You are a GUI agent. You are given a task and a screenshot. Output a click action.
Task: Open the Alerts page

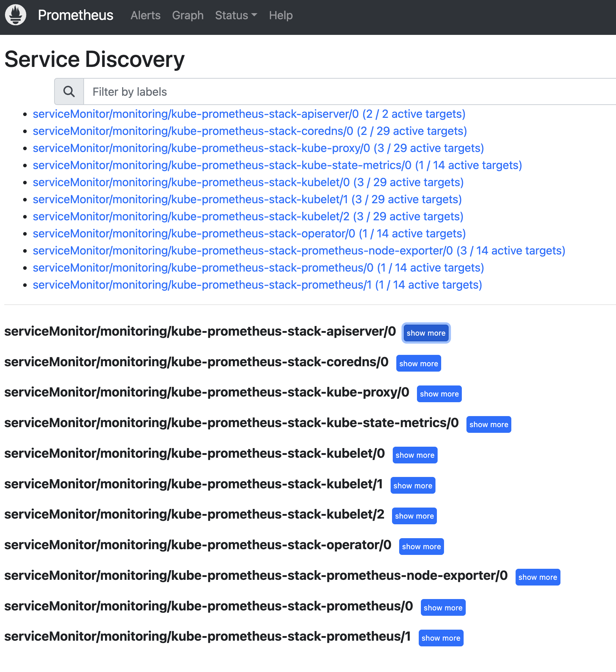[x=145, y=15]
